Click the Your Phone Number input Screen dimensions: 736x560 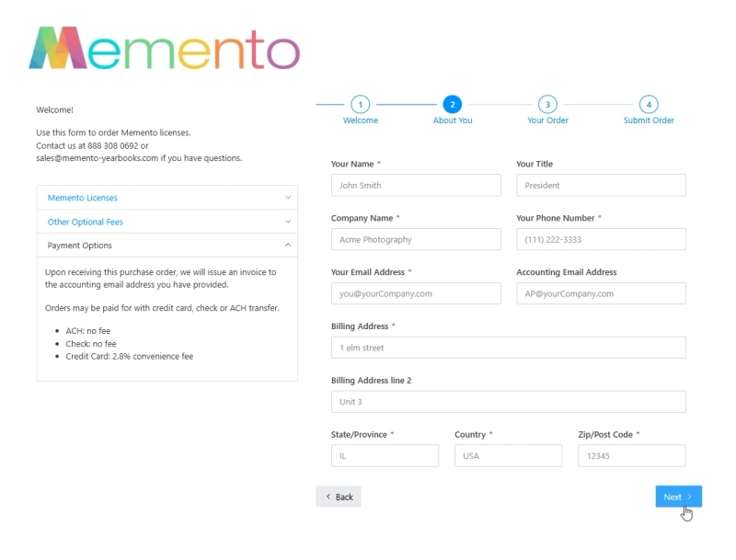click(x=601, y=239)
